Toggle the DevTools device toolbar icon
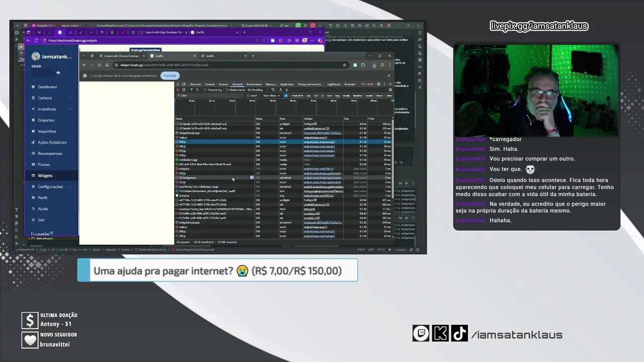The image size is (644, 362). (x=184, y=84)
